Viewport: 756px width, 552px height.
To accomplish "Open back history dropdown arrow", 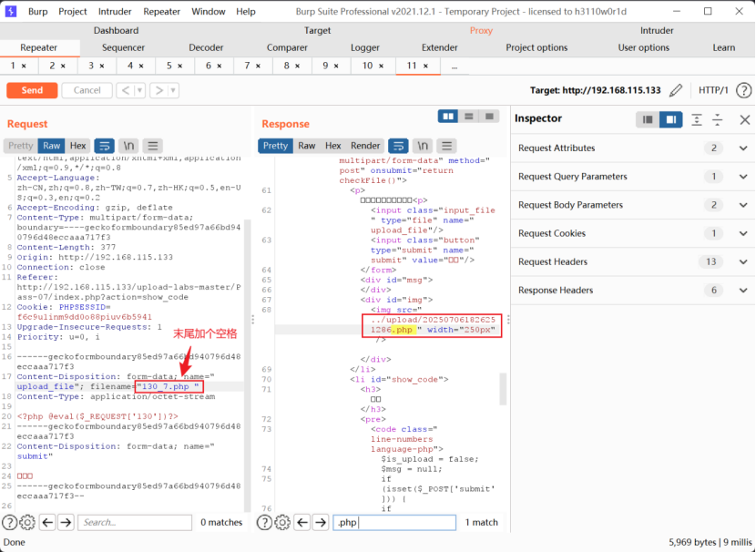I will click(x=140, y=90).
